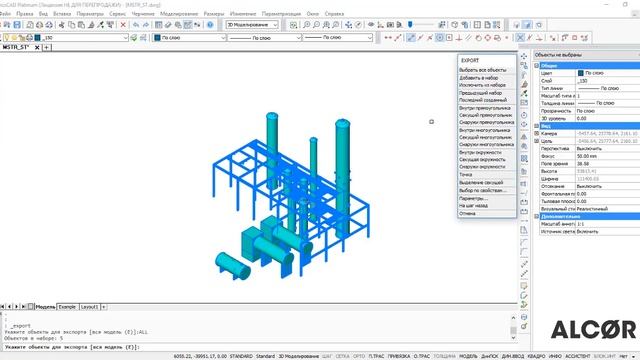The image size is (640, 360).
Task: Toggle ОРТО mode in the status bar
Action: (x=359, y=356)
